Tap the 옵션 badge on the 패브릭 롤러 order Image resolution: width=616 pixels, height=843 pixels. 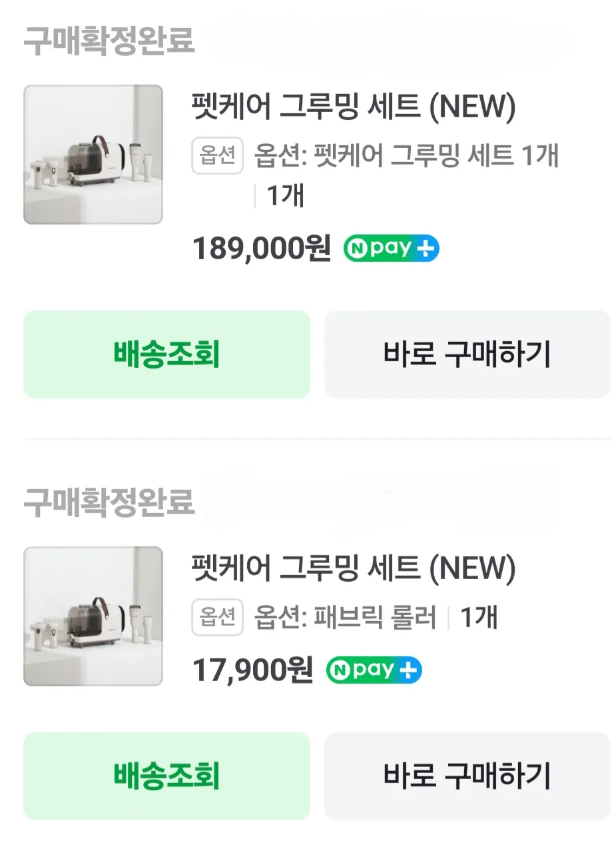point(217,618)
